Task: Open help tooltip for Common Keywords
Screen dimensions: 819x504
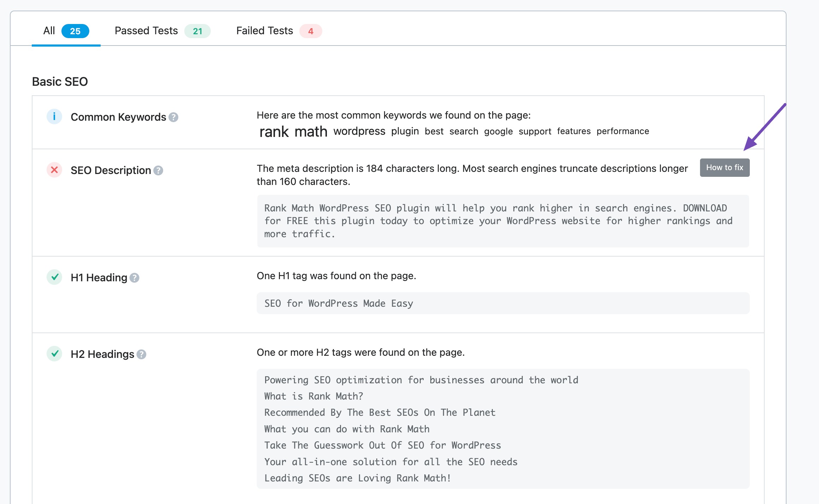Action: pos(173,117)
